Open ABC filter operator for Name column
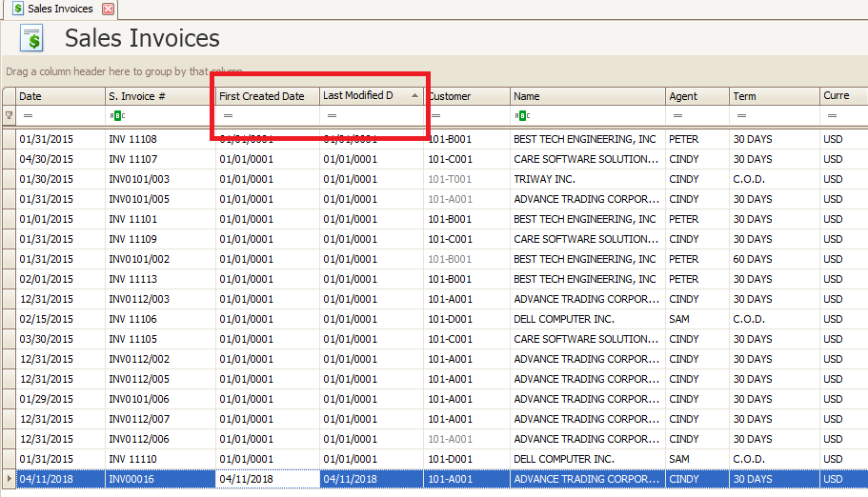Viewport: 868px width, 497px height. pyautogui.click(x=522, y=115)
